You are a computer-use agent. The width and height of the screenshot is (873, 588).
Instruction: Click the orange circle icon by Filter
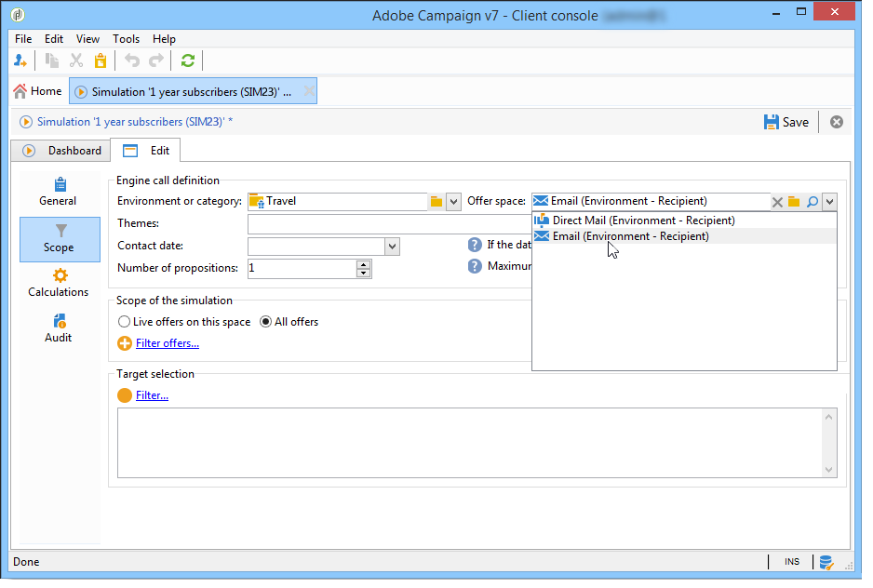pos(125,396)
